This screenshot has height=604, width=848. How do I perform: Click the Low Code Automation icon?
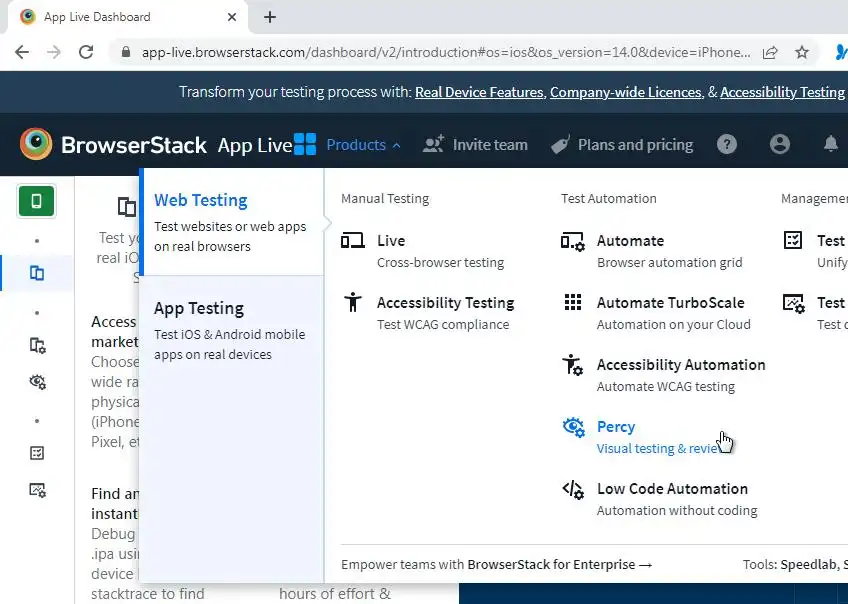[573, 490]
